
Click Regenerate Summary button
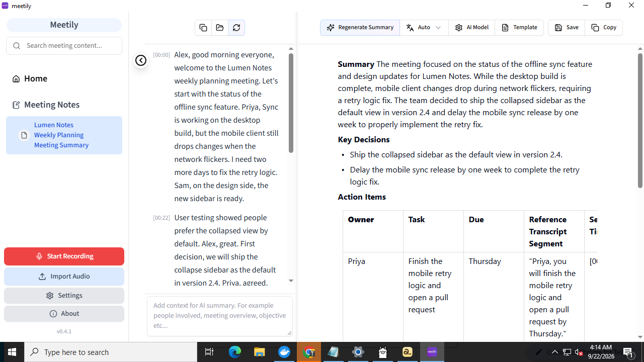[x=360, y=28]
